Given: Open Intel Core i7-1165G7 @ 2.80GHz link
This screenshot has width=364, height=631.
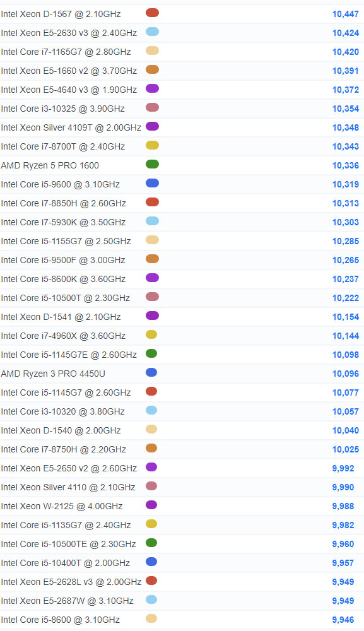Looking at the screenshot, I should tap(66, 52).
